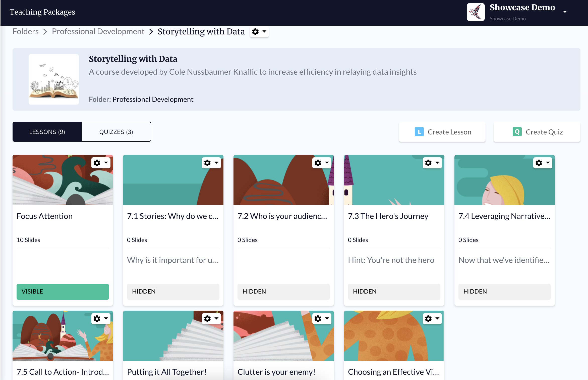Click the blue L icon in Create Lesson
This screenshot has height=380, width=588.
pos(419,132)
